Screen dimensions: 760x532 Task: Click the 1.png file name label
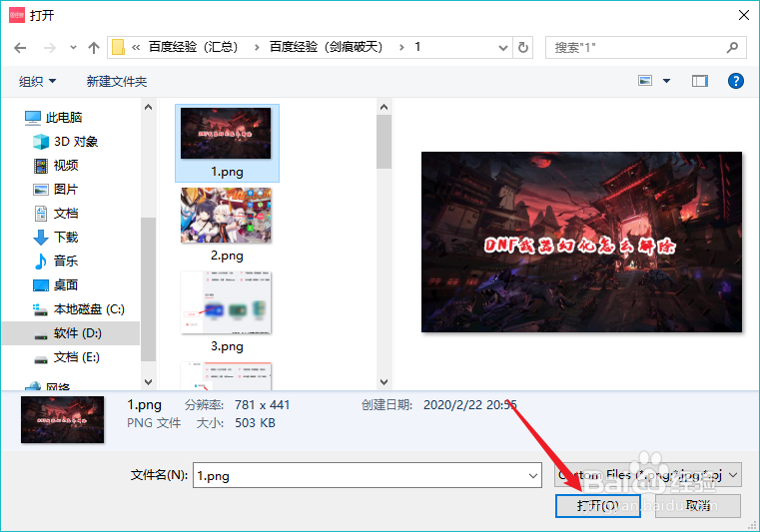(227, 172)
